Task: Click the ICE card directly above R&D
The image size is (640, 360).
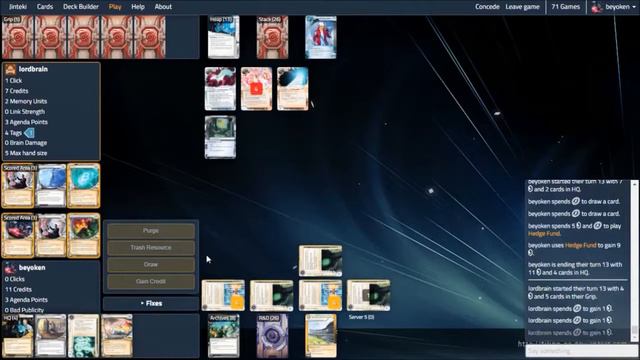Action: (x=272, y=296)
